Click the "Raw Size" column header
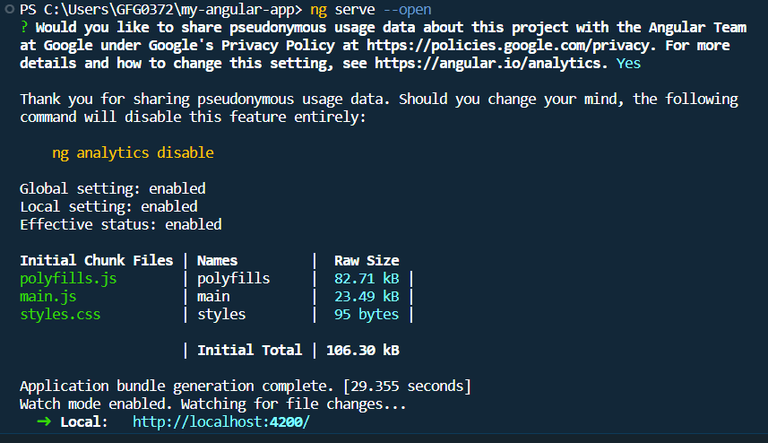Viewport: 768px width, 443px height. pos(366,260)
